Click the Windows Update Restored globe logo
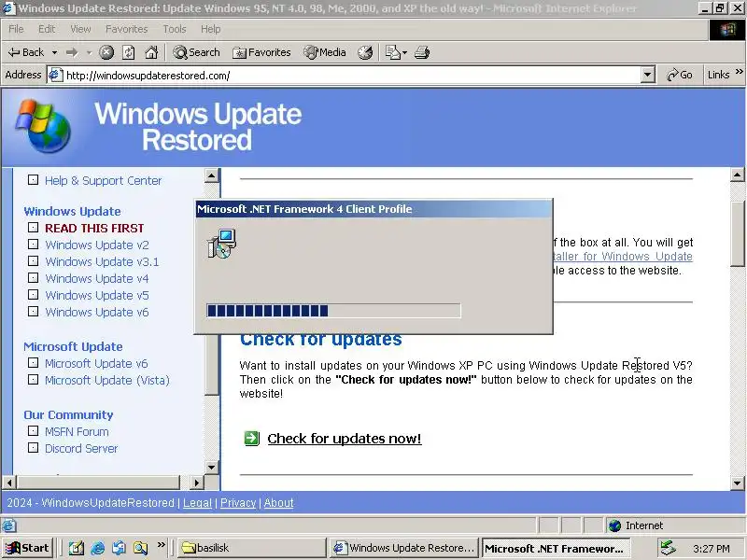The width and height of the screenshot is (747, 560). pos(43,126)
